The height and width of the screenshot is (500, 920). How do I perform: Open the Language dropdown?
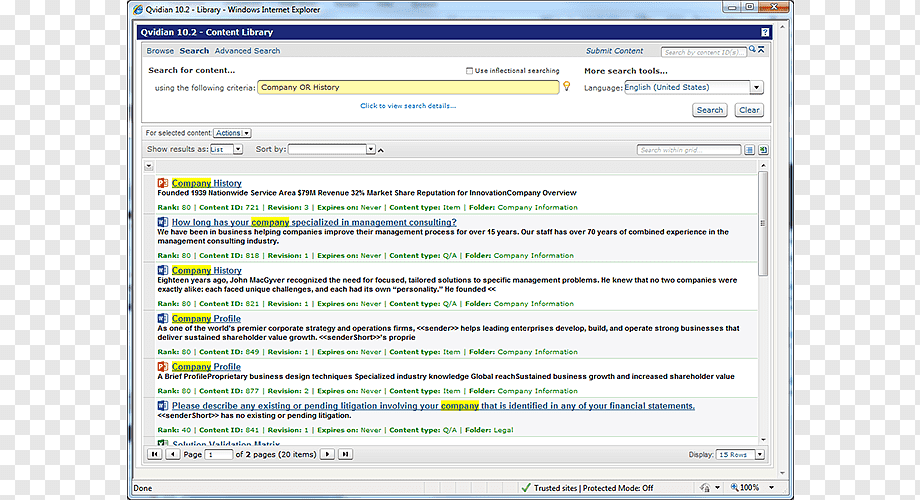pyautogui.click(x=756, y=87)
